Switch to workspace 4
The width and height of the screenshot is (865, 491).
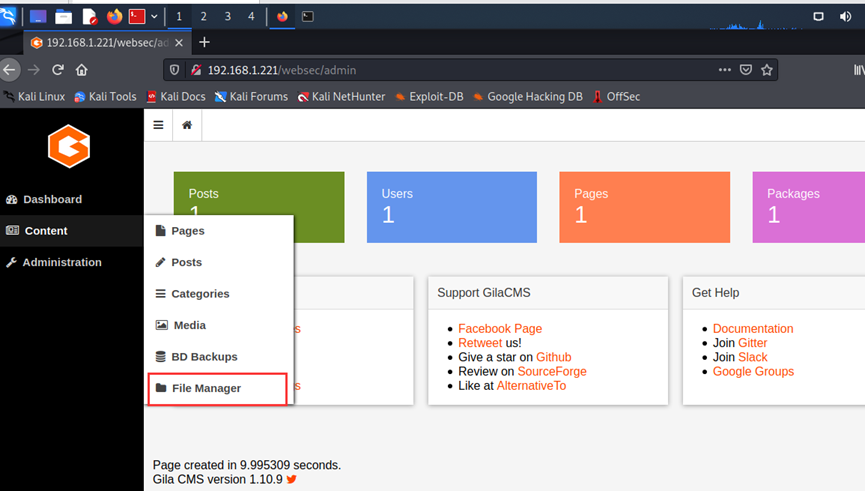(x=251, y=17)
